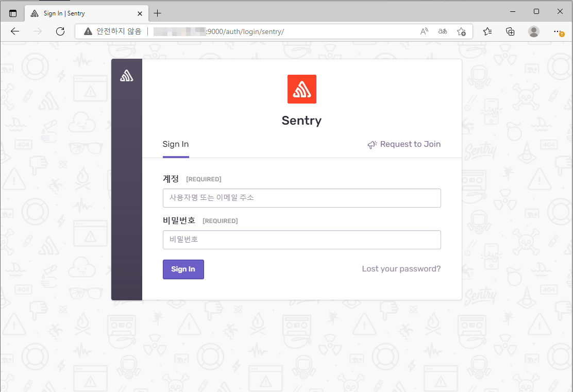Click the purple Sign In button
This screenshot has width=573, height=392.
click(x=183, y=269)
